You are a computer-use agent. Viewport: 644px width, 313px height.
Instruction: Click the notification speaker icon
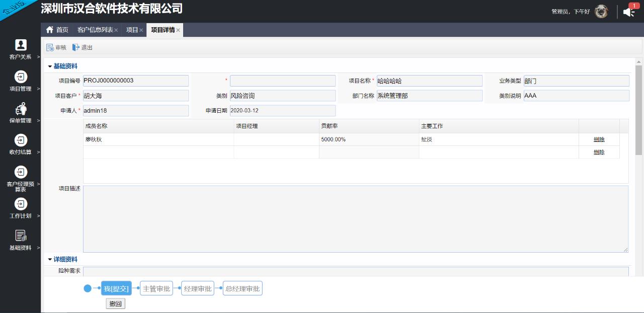tap(628, 12)
